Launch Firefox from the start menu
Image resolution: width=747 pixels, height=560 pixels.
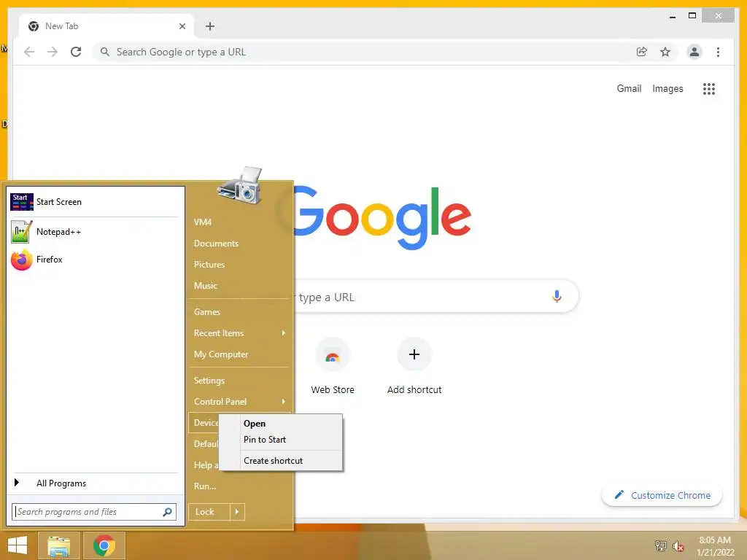94,260
